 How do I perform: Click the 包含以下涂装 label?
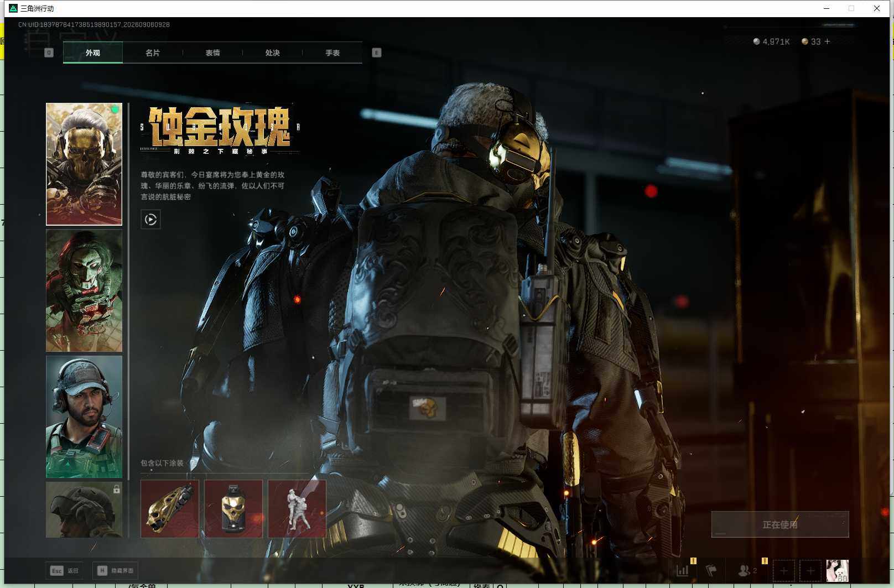click(162, 463)
